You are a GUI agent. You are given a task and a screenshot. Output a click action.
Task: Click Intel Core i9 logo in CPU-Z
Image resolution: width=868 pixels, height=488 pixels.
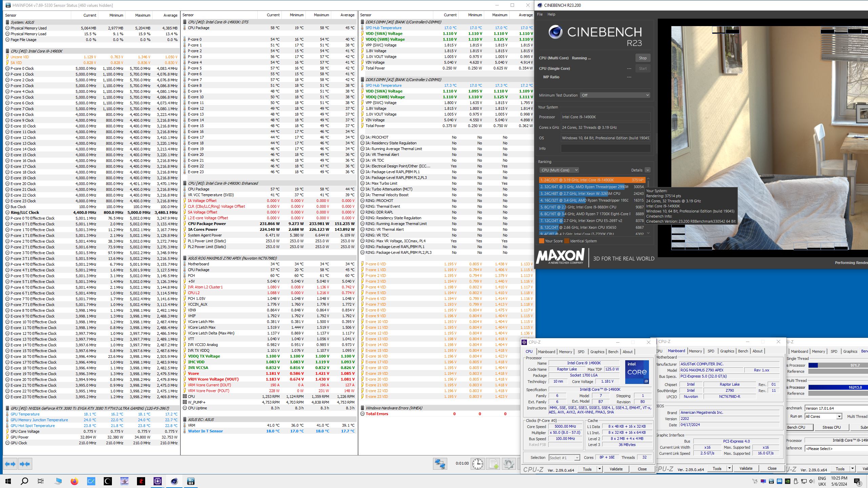point(637,372)
